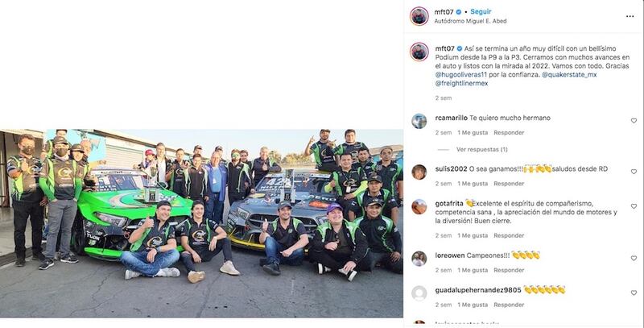The width and height of the screenshot is (644, 328).
Task: Click Responder under rcamarillo's comment
Action: (x=509, y=133)
